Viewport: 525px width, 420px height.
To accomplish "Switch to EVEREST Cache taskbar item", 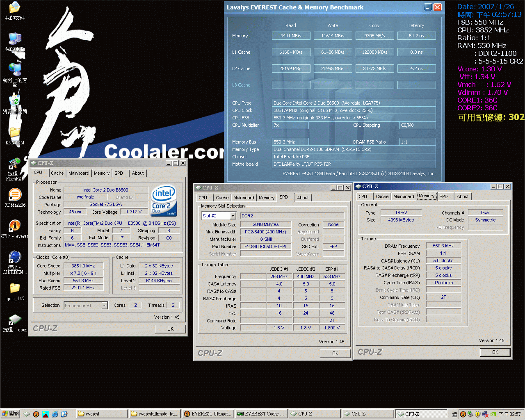I will point(261,414).
